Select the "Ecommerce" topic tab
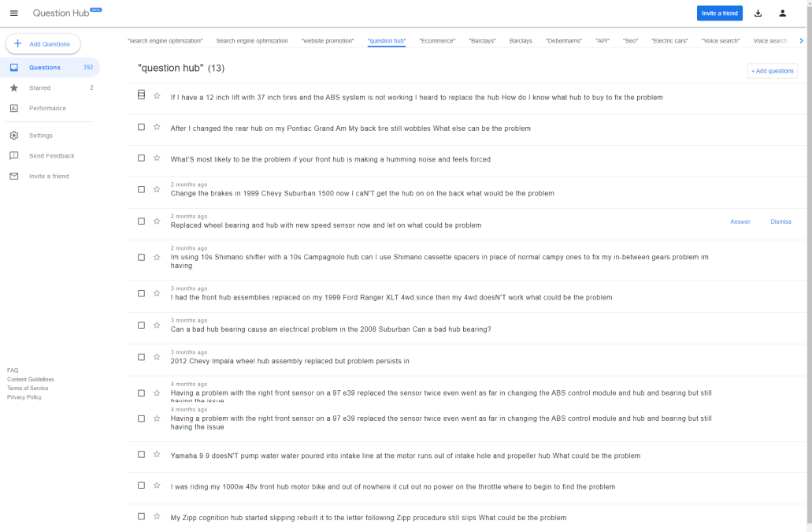Screen dimensions: 812x532 (437, 41)
